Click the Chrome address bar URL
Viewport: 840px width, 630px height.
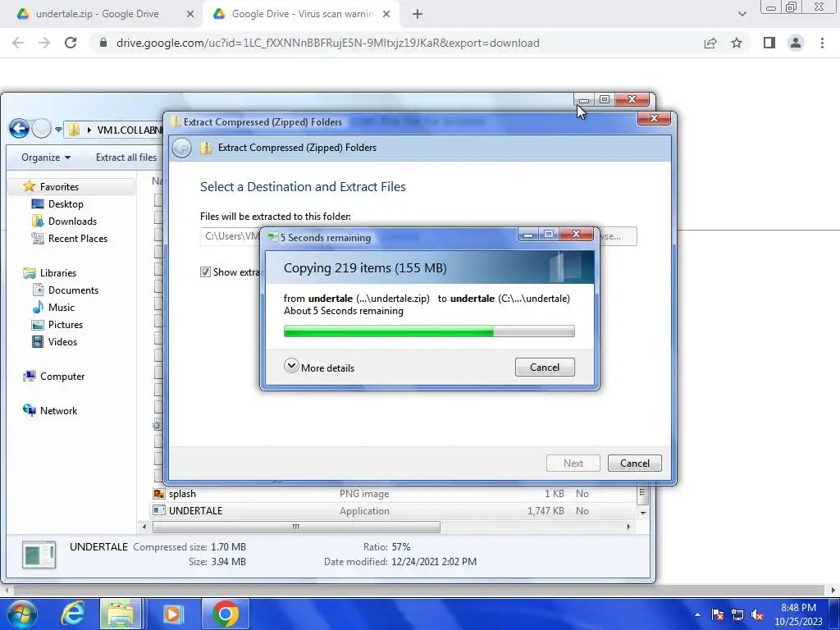coord(328,43)
